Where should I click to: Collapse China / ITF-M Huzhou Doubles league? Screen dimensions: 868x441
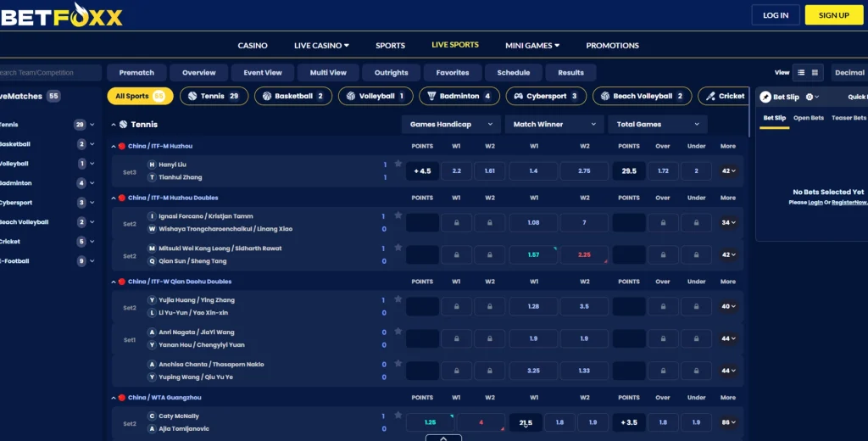point(114,198)
